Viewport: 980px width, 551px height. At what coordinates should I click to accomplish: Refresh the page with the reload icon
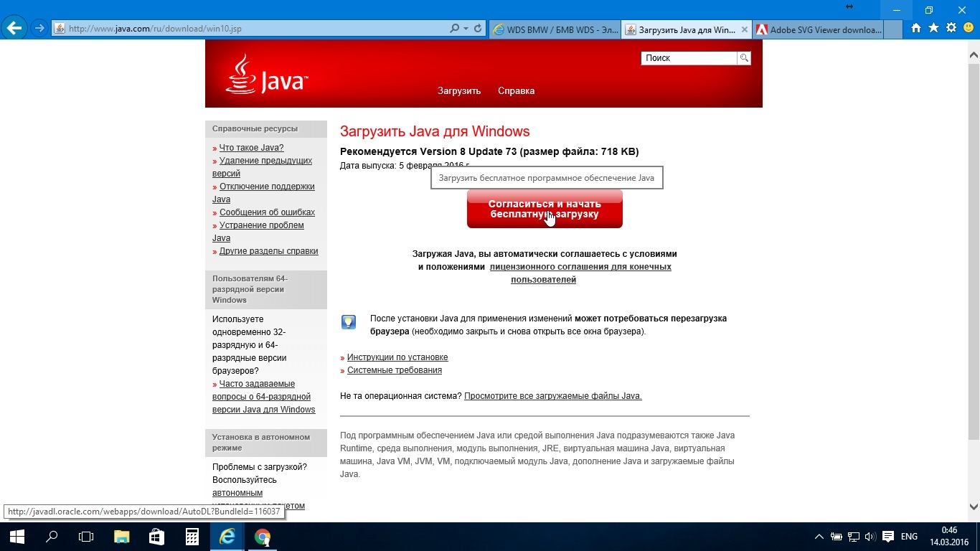click(x=477, y=29)
